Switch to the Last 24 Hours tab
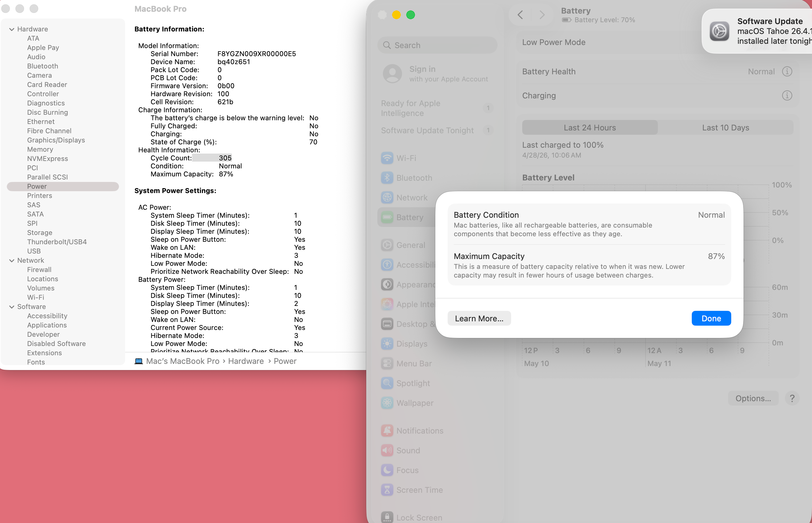The image size is (812, 523). (x=590, y=127)
